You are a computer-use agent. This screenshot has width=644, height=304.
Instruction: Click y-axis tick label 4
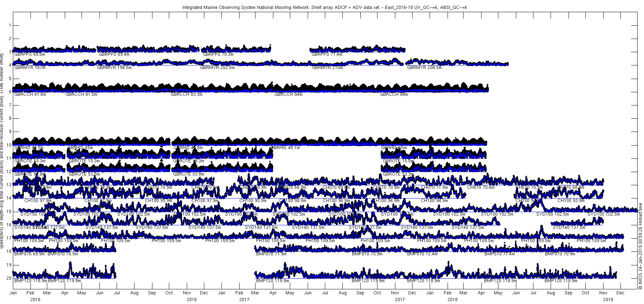(10, 65)
